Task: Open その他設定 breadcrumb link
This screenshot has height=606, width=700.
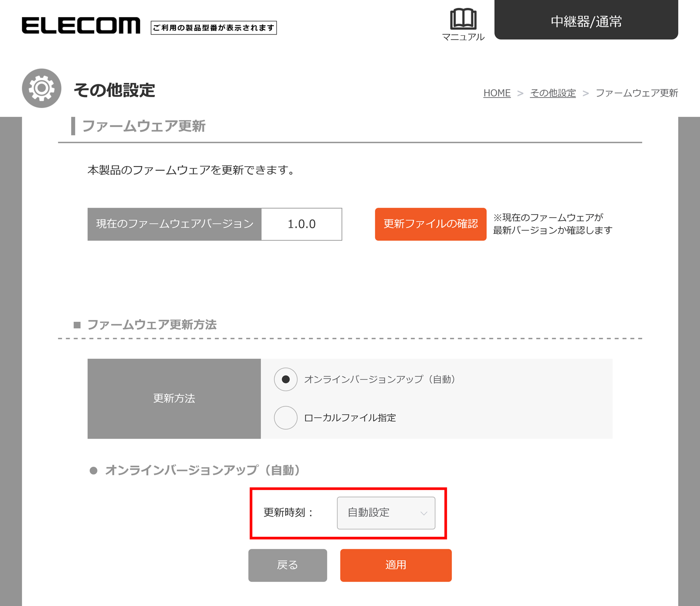Action: (x=553, y=93)
